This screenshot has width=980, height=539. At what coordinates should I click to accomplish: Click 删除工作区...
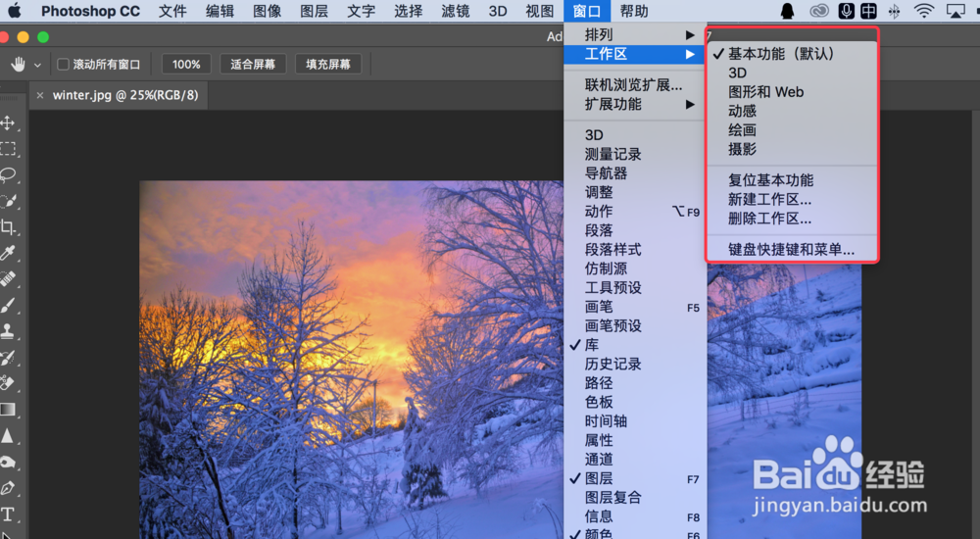tap(793, 219)
